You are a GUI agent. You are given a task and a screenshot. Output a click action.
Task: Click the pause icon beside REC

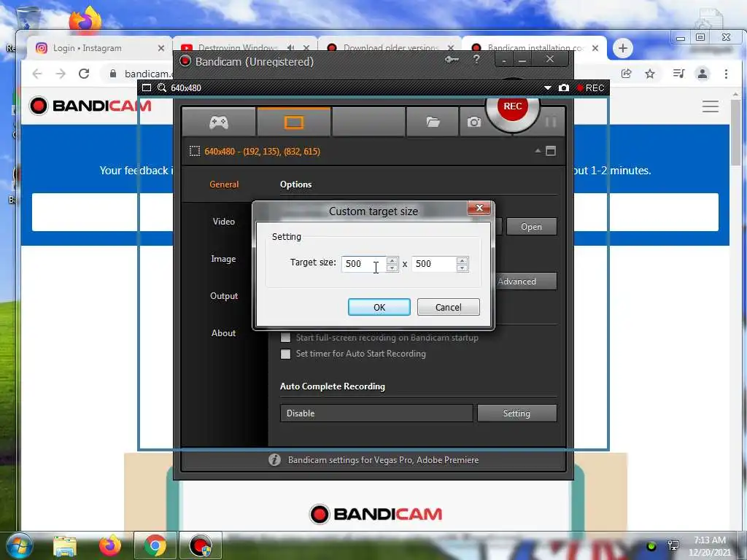coord(550,122)
